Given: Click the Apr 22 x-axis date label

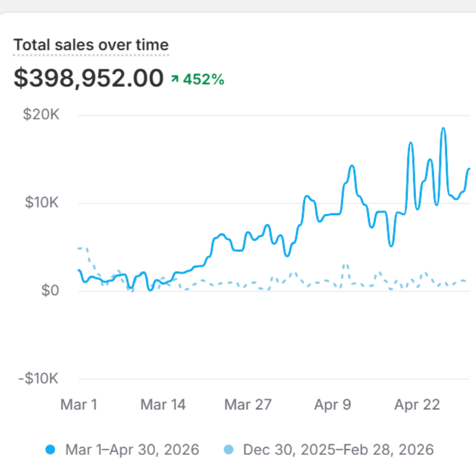Looking at the screenshot, I should point(417,405).
